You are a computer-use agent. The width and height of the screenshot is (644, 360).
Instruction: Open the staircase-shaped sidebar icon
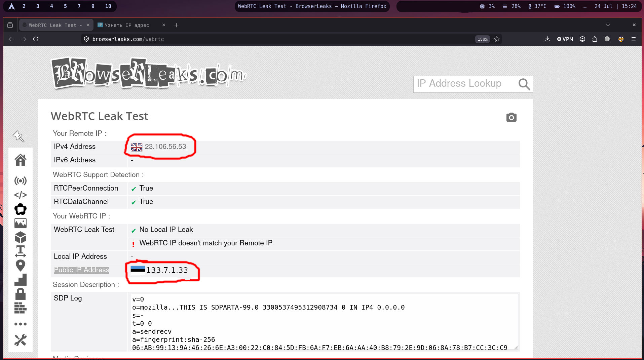click(x=21, y=280)
